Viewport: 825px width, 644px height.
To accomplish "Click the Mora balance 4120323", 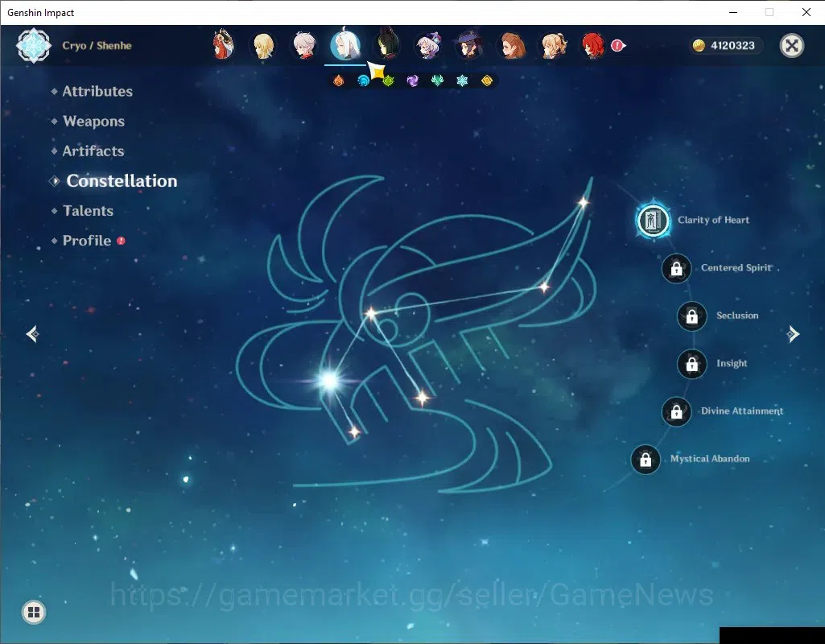I will 732,46.
